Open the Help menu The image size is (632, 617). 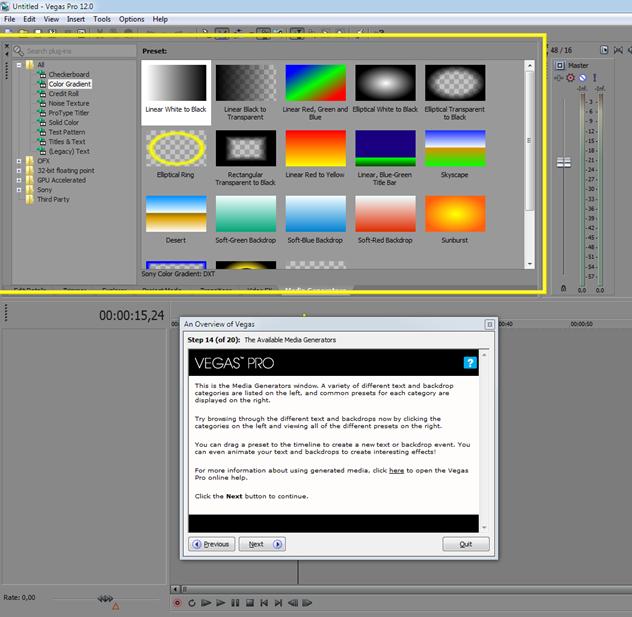(160, 19)
